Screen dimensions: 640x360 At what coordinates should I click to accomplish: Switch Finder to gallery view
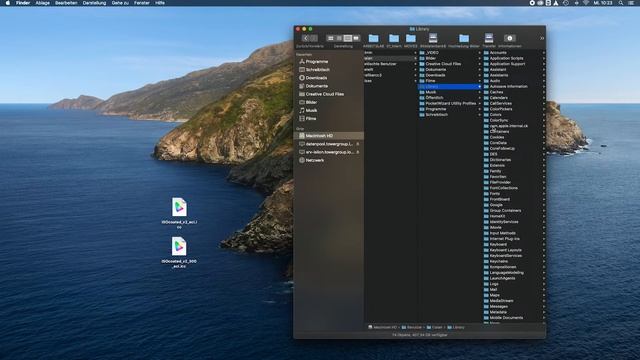pyautogui.click(x=356, y=38)
